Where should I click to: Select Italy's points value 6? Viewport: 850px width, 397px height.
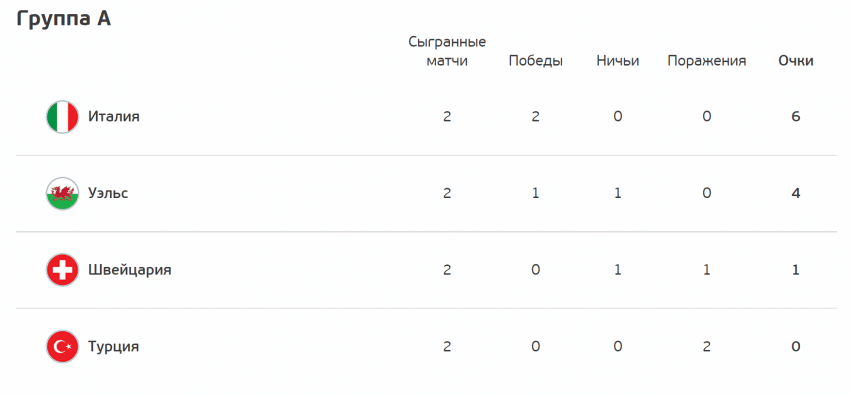tap(796, 117)
